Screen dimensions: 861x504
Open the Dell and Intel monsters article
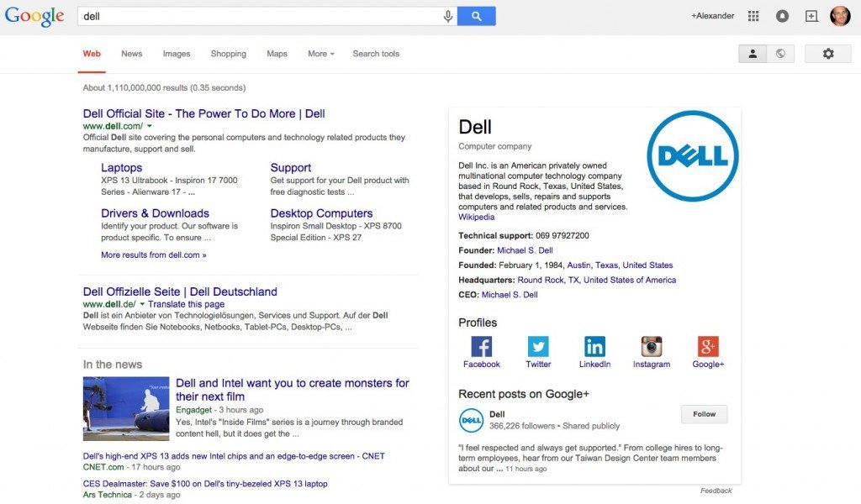[292, 390]
